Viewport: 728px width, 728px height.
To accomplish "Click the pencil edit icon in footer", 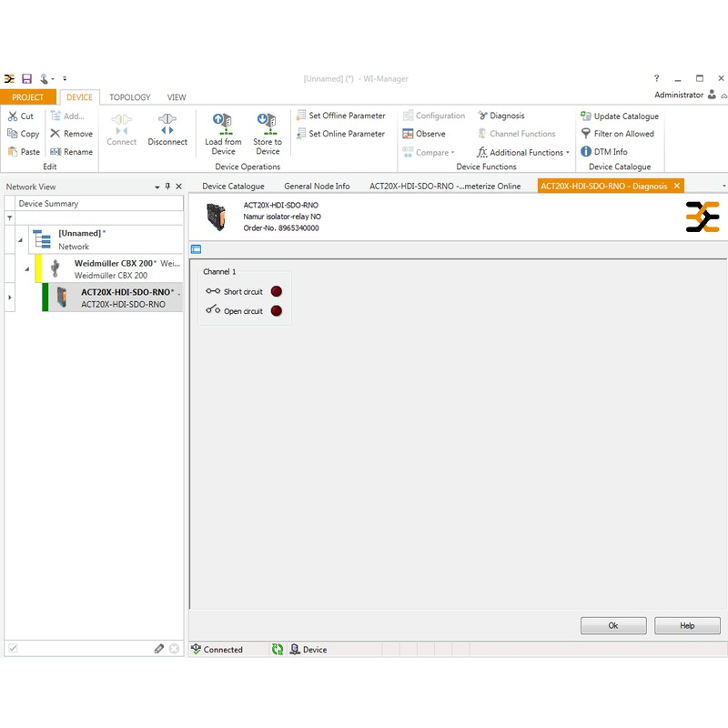I will point(158,649).
